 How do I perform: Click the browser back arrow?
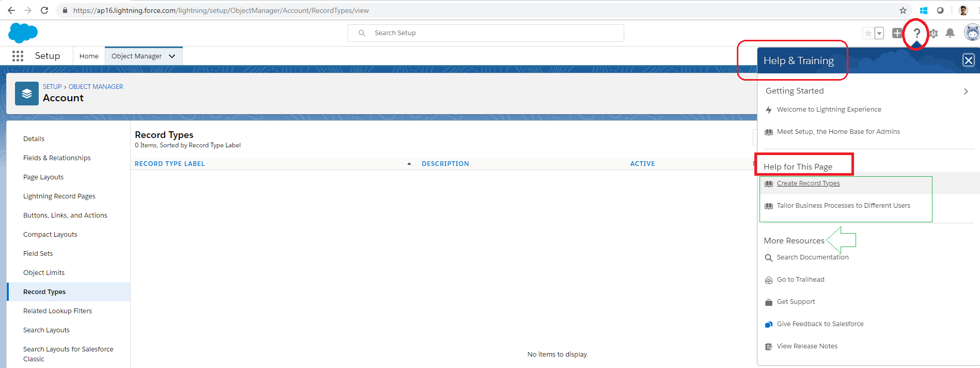pyautogui.click(x=11, y=10)
